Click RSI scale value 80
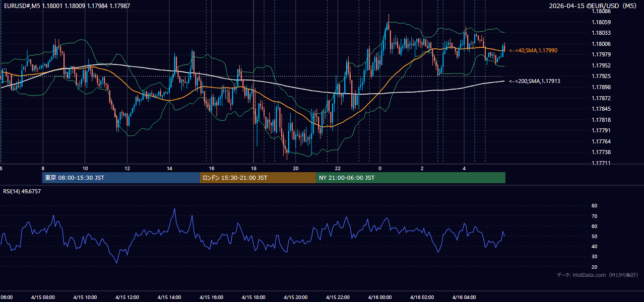The image size is (644, 302). 594,206
